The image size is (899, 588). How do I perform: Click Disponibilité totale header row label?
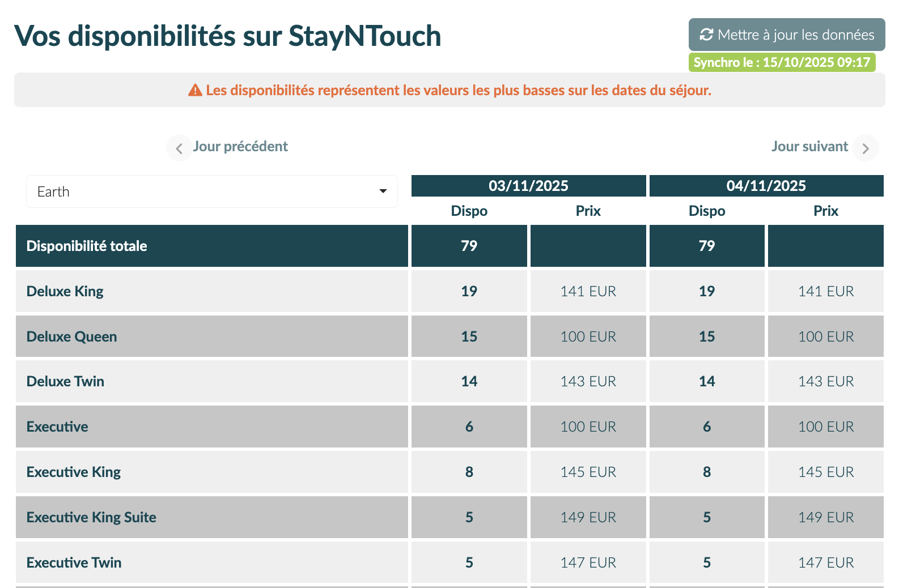click(x=87, y=246)
